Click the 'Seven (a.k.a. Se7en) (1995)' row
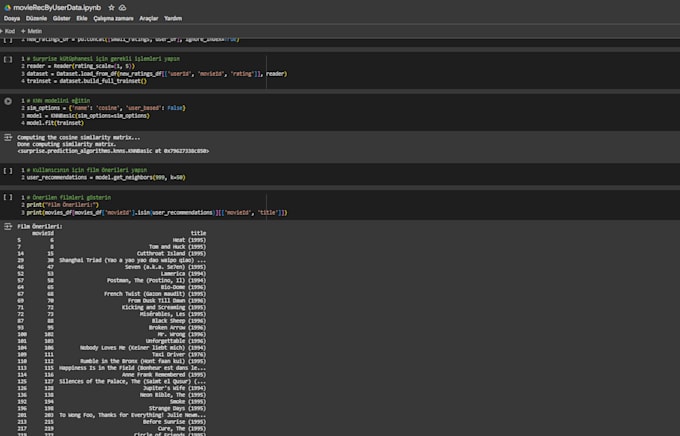The image size is (680, 436). tap(112, 267)
